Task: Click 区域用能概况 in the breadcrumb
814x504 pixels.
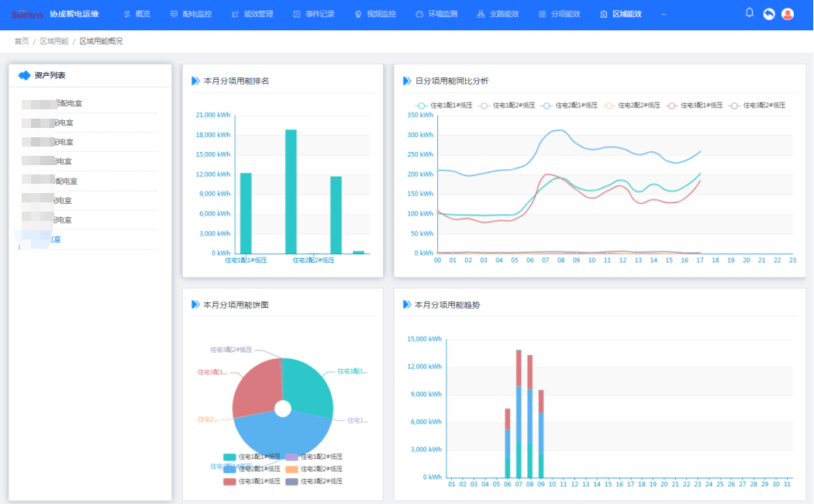Action: coord(101,41)
